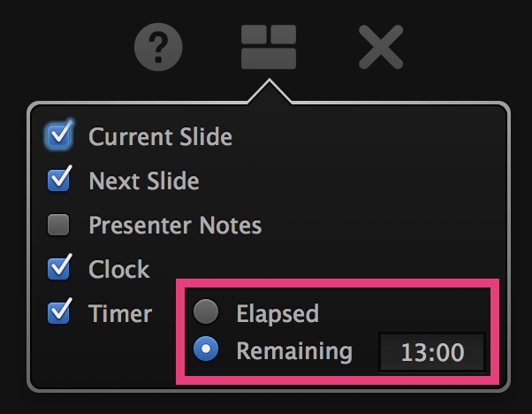Screen dimensions: 532x414
Task: Uncheck the Timer checkbox
Action: coord(59,312)
